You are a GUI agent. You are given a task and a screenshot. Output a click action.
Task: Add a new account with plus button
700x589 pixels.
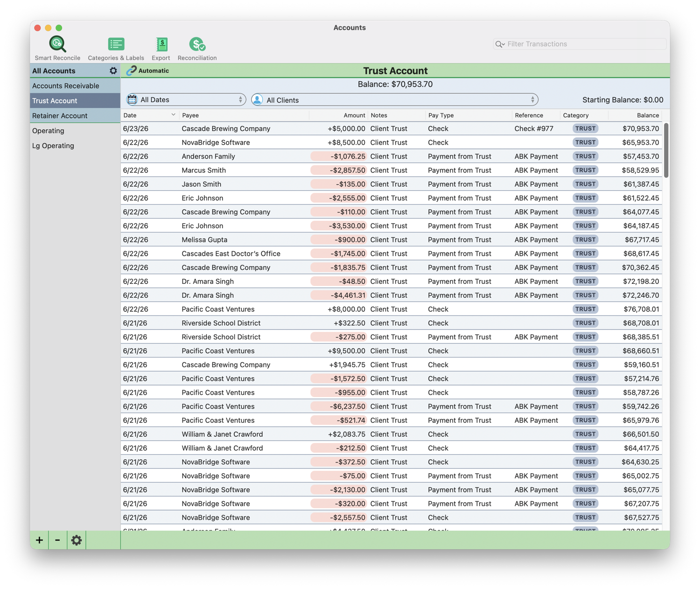pyautogui.click(x=39, y=540)
